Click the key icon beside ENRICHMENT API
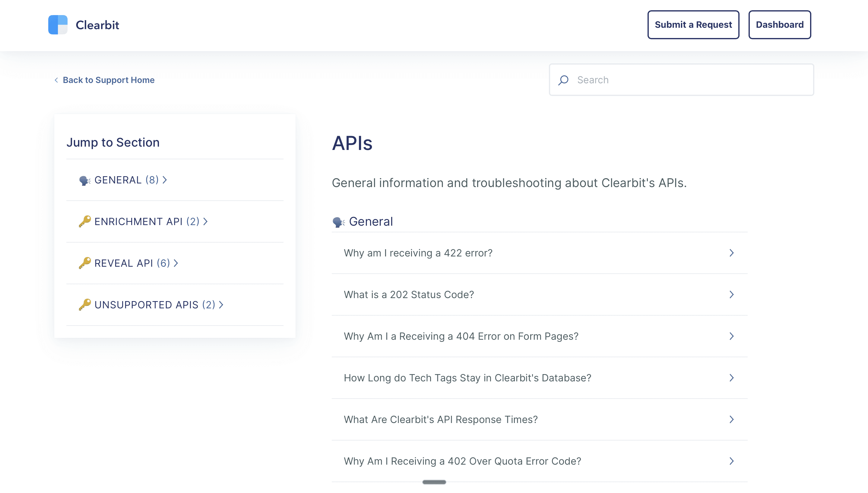This screenshot has width=868, height=493. point(85,221)
